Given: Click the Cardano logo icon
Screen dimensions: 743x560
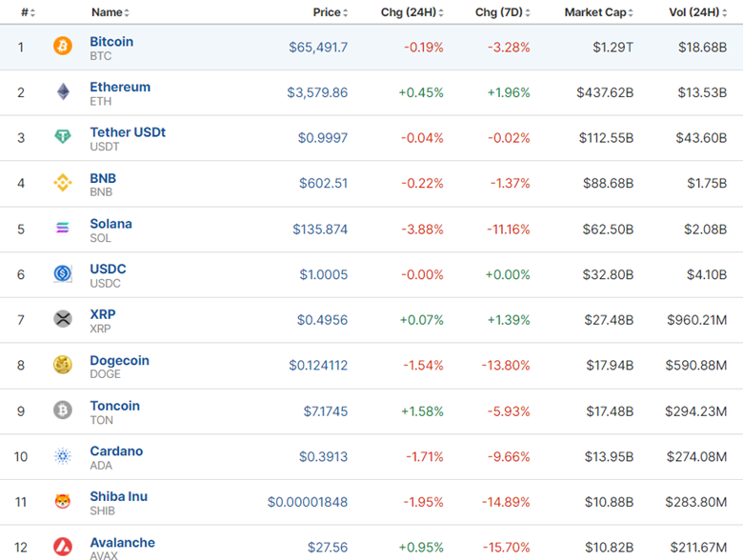Looking at the screenshot, I should [x=63, y=456].
